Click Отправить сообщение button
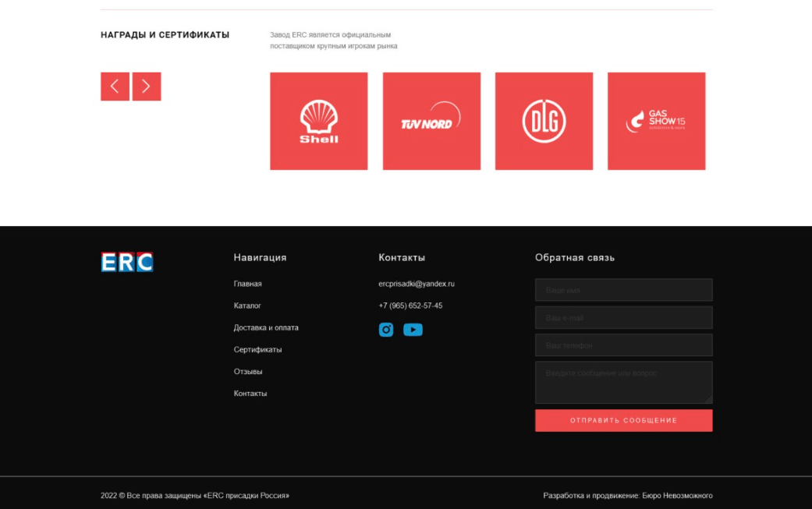Viewport: 812px width, 509px height. (623, 421)
